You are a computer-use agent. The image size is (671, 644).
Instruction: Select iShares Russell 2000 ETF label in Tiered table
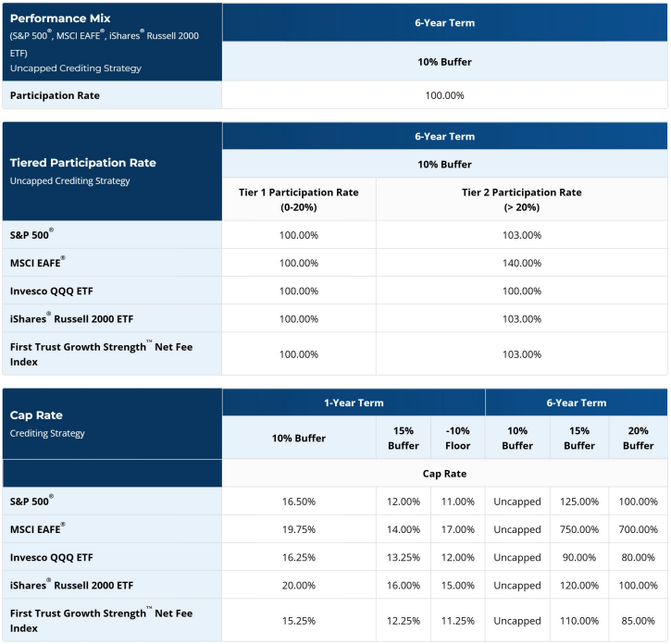[x=71, y=318]
